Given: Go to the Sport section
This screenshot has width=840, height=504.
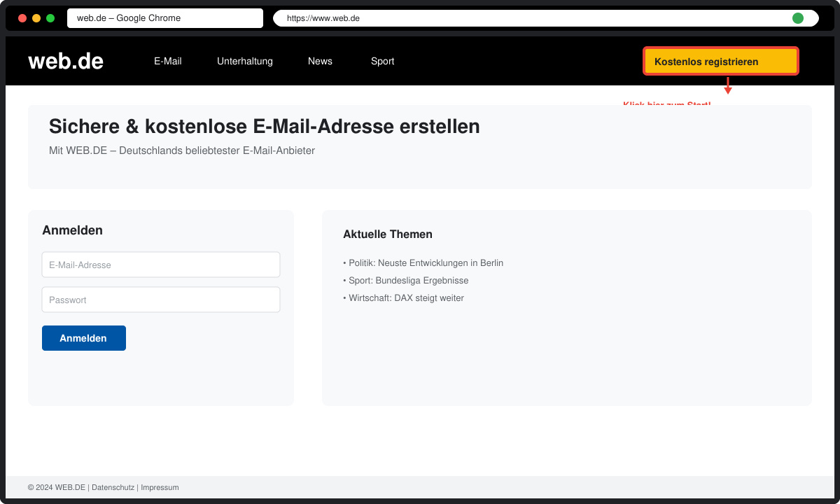Looking at the screenshot, I should coord(382,61).
